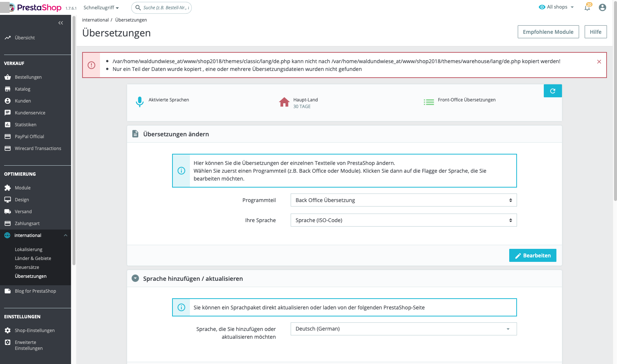
Task: Focus the Suche search field
Action: coord(162,8)
